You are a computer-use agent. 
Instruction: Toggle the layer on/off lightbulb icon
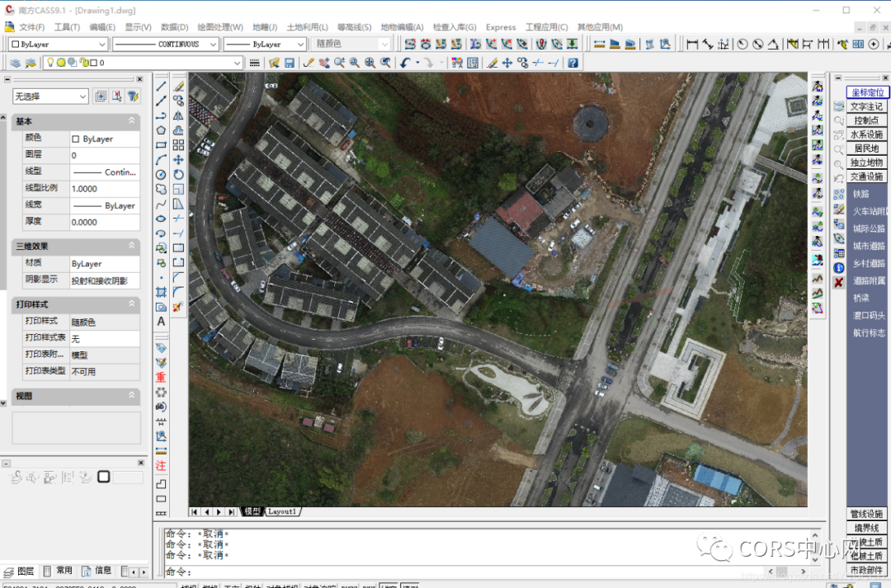(x=50, y=63)
